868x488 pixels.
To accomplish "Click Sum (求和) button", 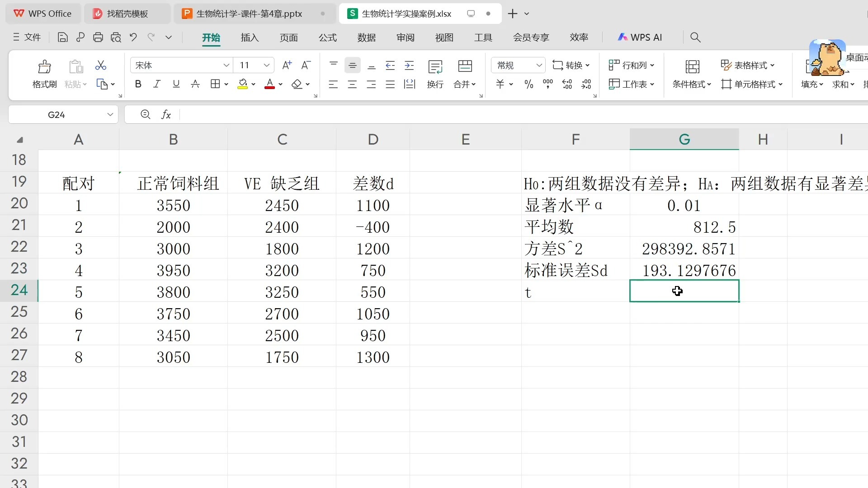I will [x=843, y=84].
